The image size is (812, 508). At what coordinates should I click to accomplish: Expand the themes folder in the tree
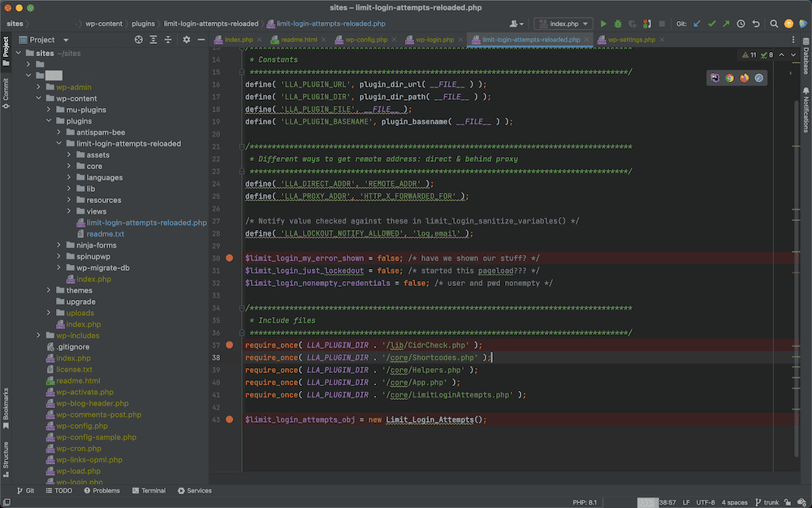click(x=47, y=289)
